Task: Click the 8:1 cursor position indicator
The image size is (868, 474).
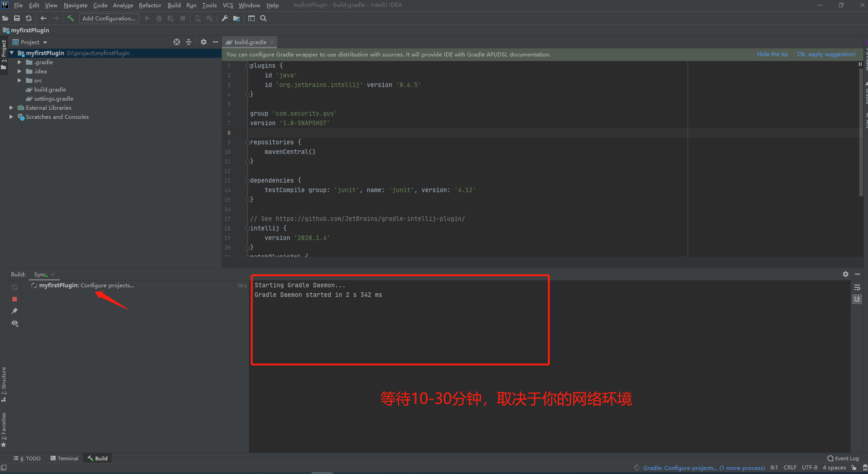Action: [x=774, y=468]
